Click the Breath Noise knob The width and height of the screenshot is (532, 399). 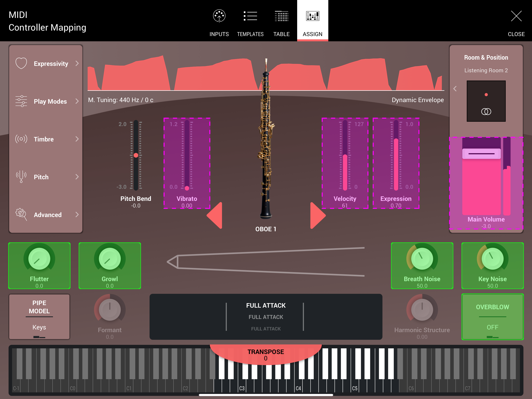(x=422, y=259)
